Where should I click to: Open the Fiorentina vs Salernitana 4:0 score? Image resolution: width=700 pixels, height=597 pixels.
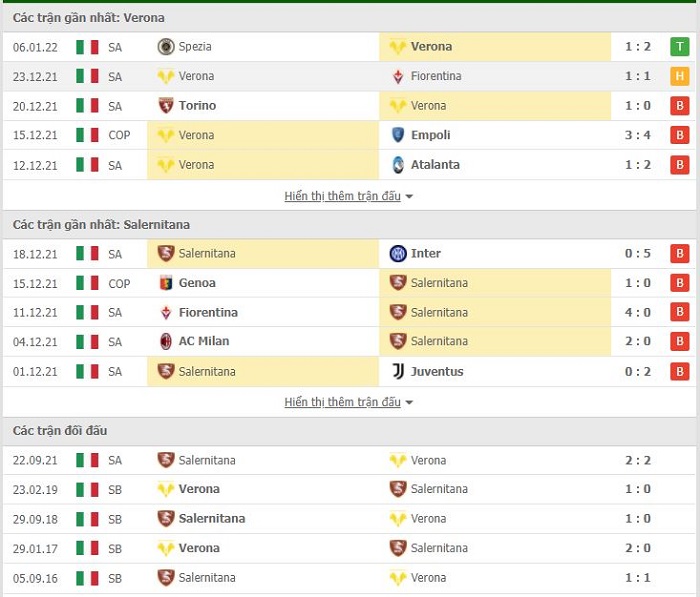[638, 313]
